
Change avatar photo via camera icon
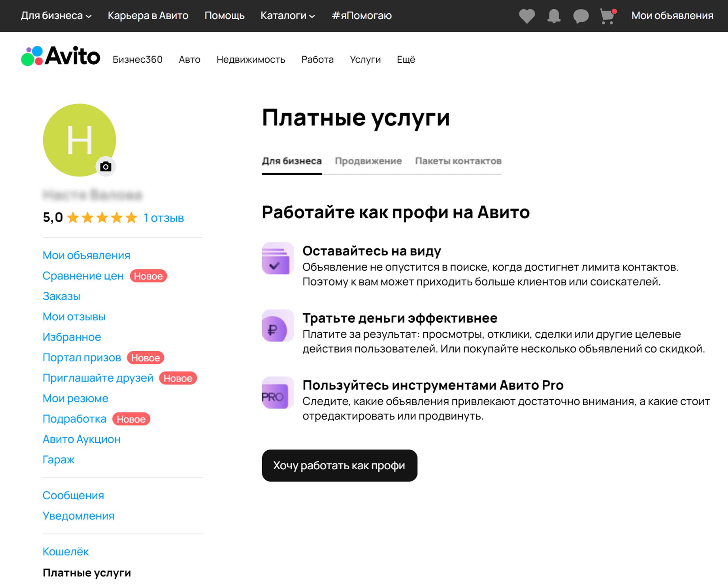coord(106,166)
